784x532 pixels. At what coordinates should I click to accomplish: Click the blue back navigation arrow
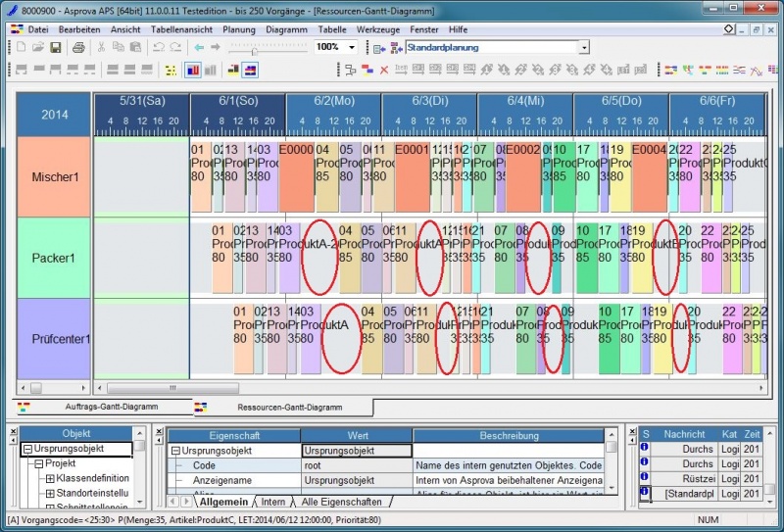199,47
